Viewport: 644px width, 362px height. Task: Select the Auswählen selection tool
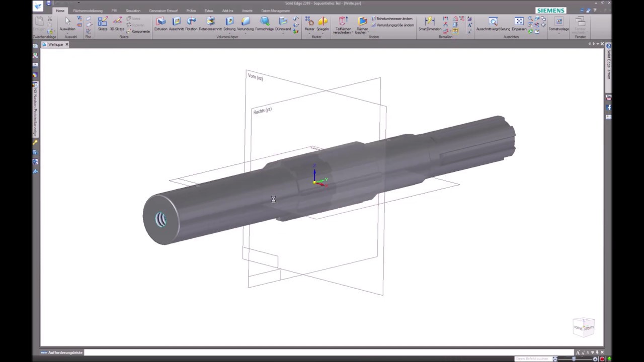tap(67, 24)
